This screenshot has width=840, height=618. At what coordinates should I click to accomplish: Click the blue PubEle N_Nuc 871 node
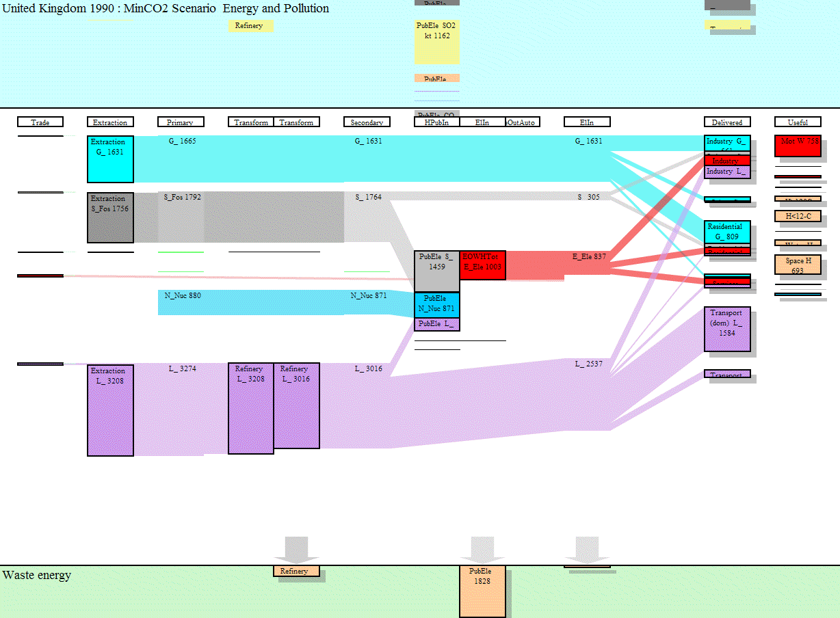pos(437,305)
